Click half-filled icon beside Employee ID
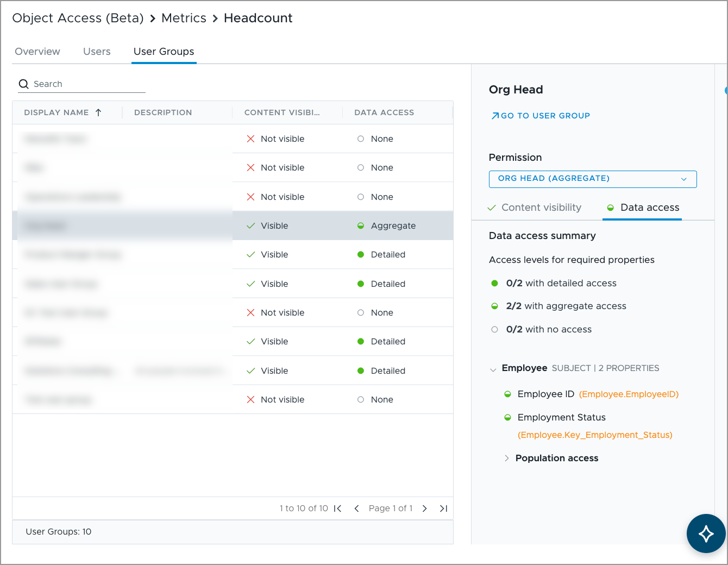 507,394
